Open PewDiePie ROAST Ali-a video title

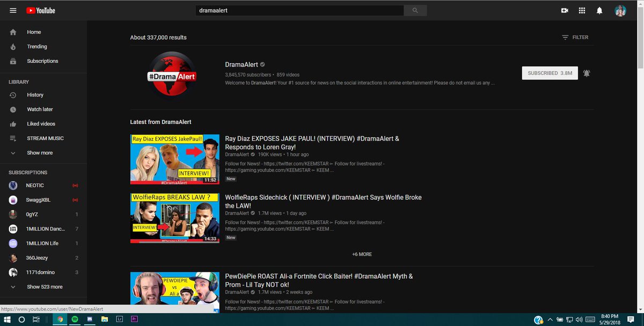(x=319, y=280)
